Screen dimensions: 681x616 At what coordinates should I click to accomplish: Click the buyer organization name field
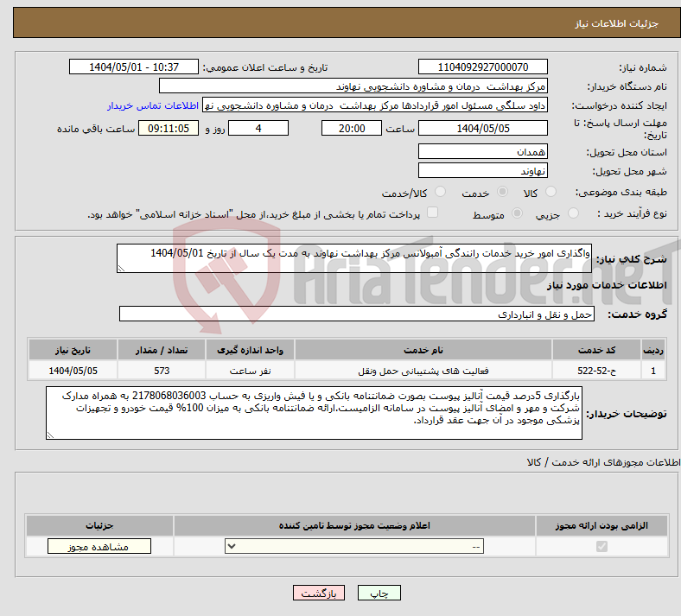tap(353, 86)
